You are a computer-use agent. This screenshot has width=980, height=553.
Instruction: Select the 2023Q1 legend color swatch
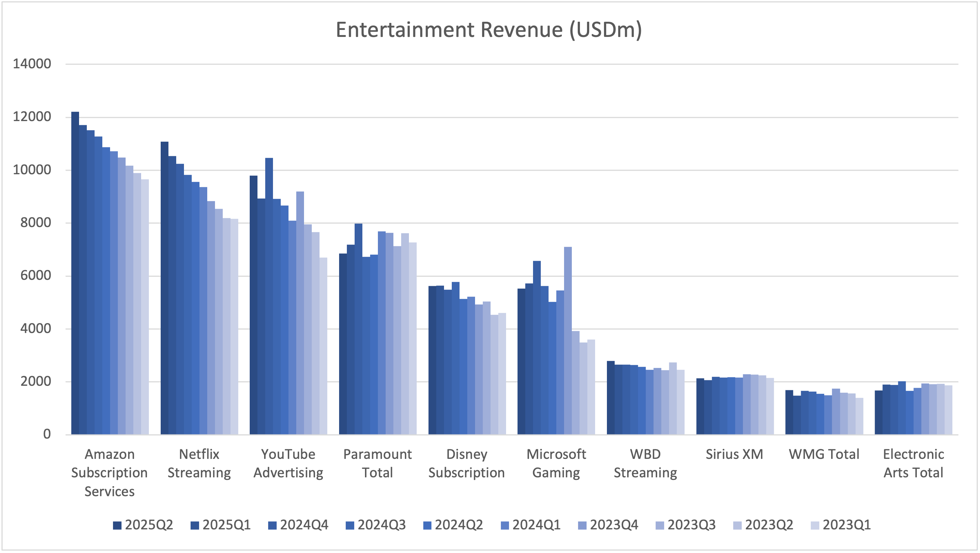(815, 525)
